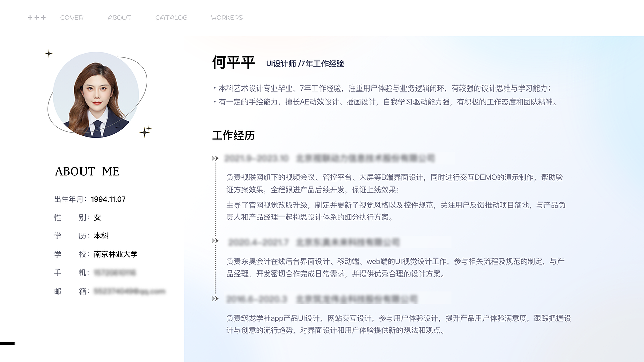Click the arrow marker beside the 2016.6–2020.3 entry
The height and width of the screenshot is (362, 644).
coord(215,299)
